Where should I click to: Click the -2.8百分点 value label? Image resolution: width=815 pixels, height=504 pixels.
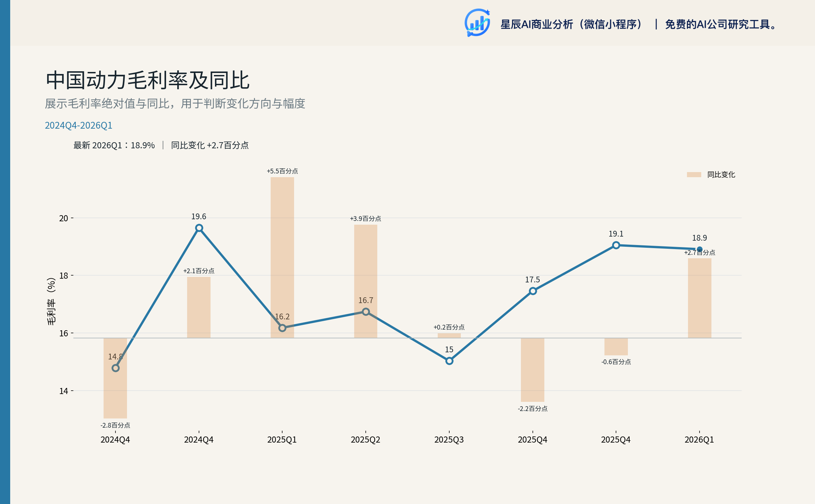115,425
